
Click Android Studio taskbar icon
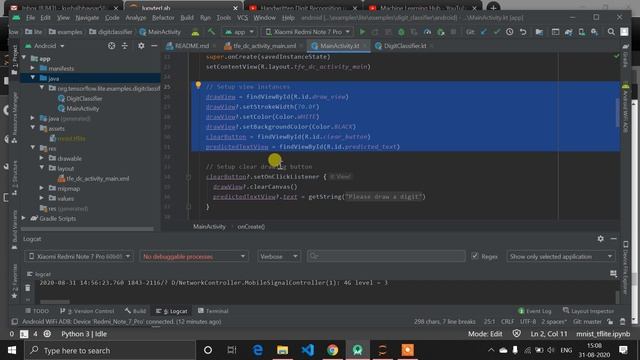tap(358, 350)
